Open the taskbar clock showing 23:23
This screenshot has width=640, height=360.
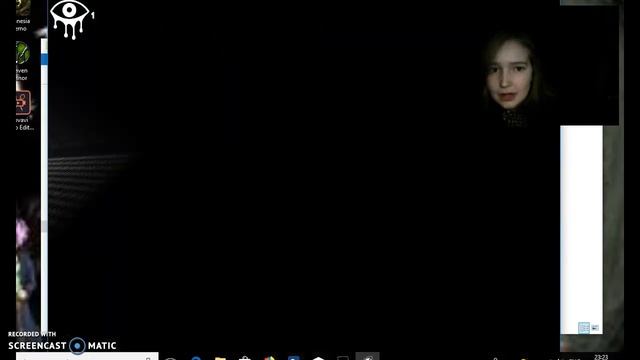(x=601, y=357)
